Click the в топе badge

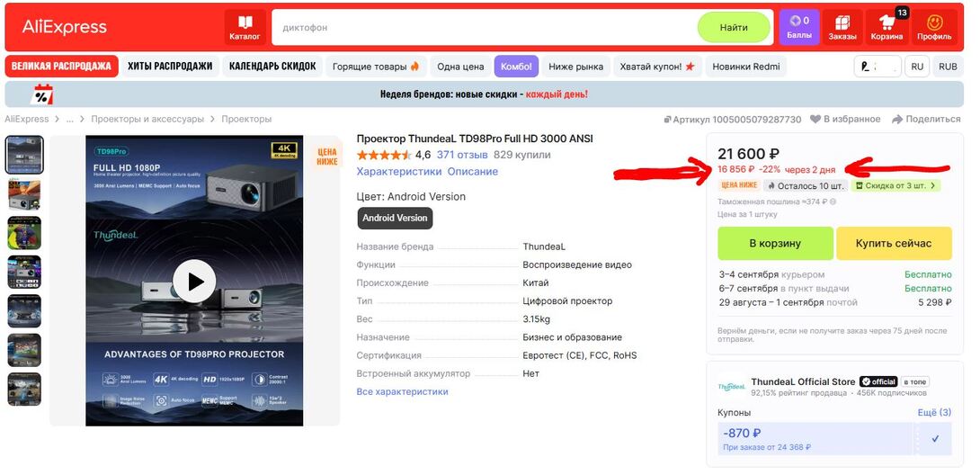(x=914, y=381)
